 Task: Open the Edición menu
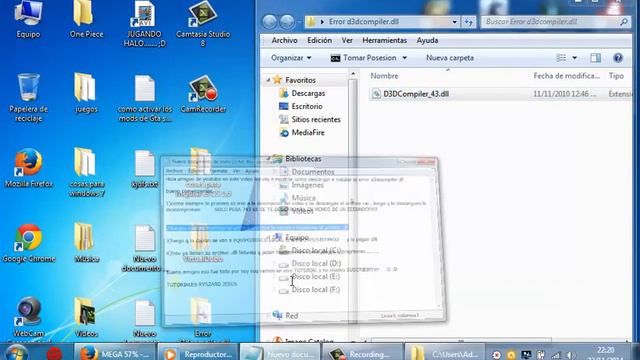(x=320, y=40)
